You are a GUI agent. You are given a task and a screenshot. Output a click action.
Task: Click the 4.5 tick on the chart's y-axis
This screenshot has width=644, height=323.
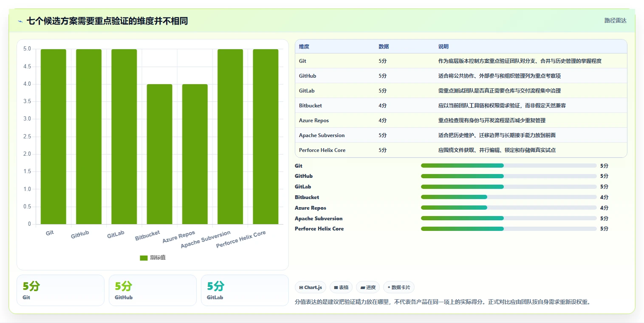pyautogui.click(x=27, y=67)
